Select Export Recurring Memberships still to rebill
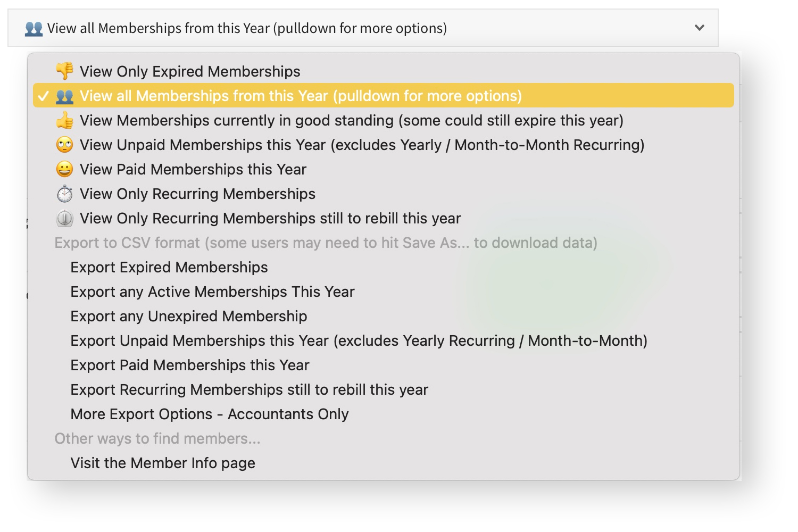This screenshot has width=798, height=532. click(249, 389)
